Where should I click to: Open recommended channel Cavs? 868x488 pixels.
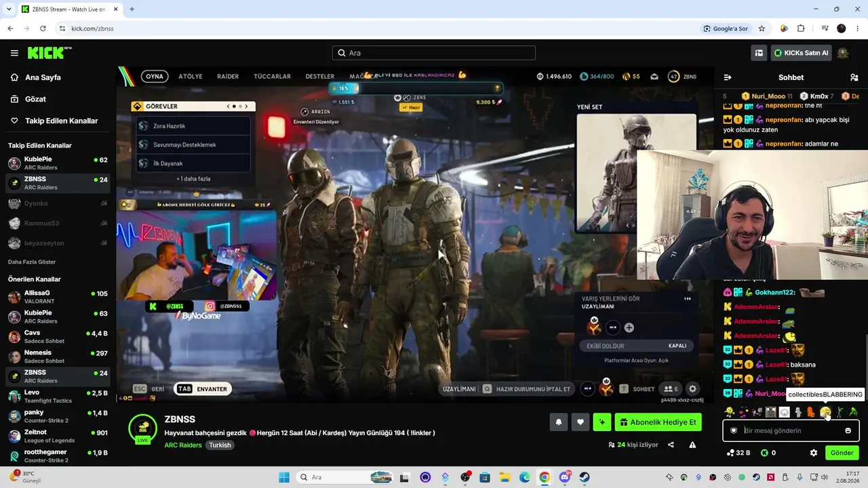(x=58, y=337)
